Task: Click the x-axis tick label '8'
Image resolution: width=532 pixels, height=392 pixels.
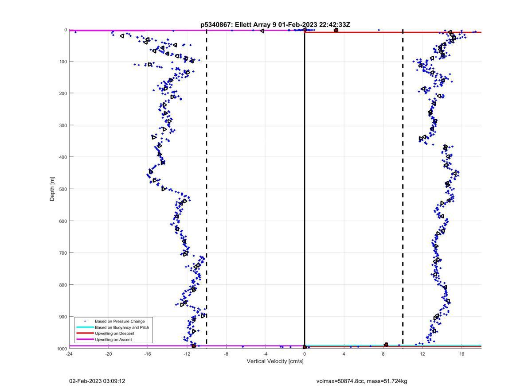Action: tap(383, 354)
